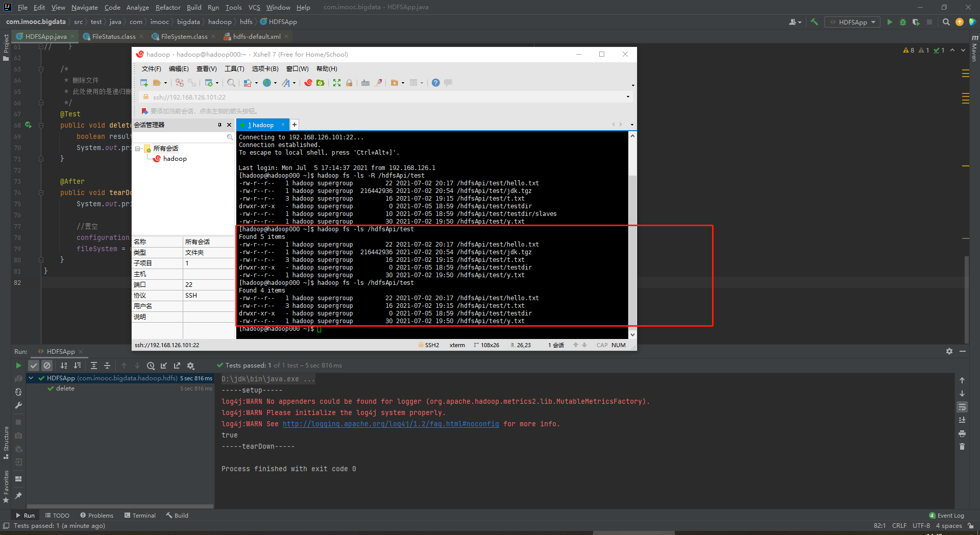Expand the Xshell address bar dropdown
980x535 pixels.
pyautogui.click(x=628, y=97)
